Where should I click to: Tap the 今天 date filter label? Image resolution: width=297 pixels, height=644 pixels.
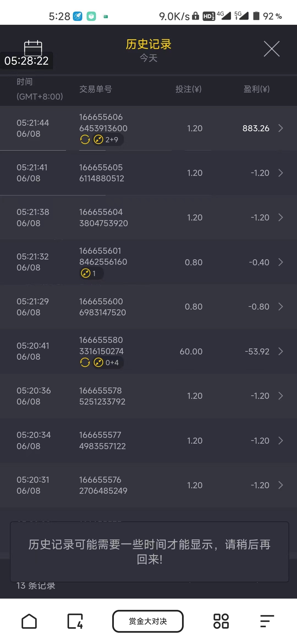[x=148, y=58]
